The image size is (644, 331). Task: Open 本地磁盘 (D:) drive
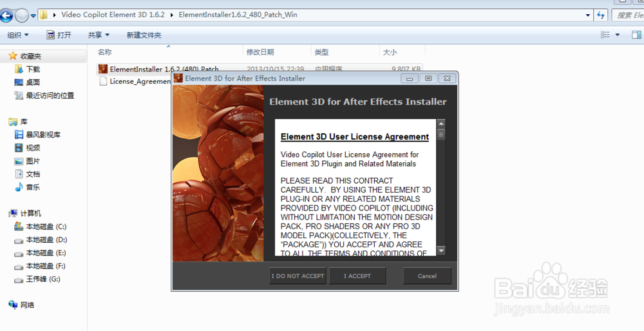[46, 240]
